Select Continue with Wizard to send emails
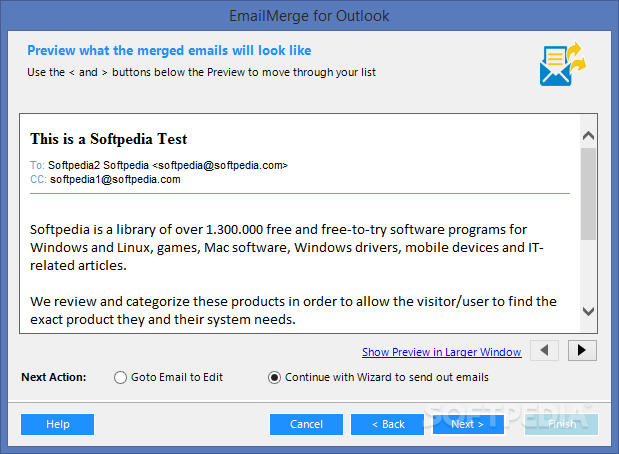Image resolution: width=619 pixels, height=454 pixels. tap(275, 377)
